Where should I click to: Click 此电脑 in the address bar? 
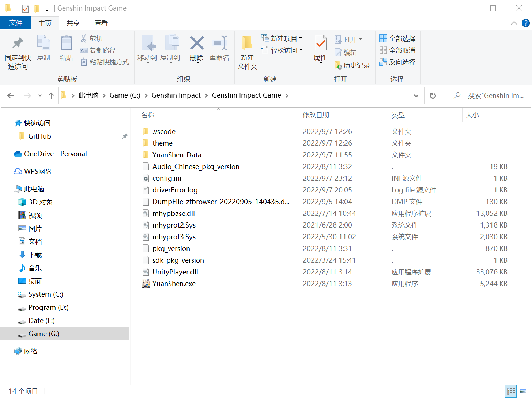[88, 95]
